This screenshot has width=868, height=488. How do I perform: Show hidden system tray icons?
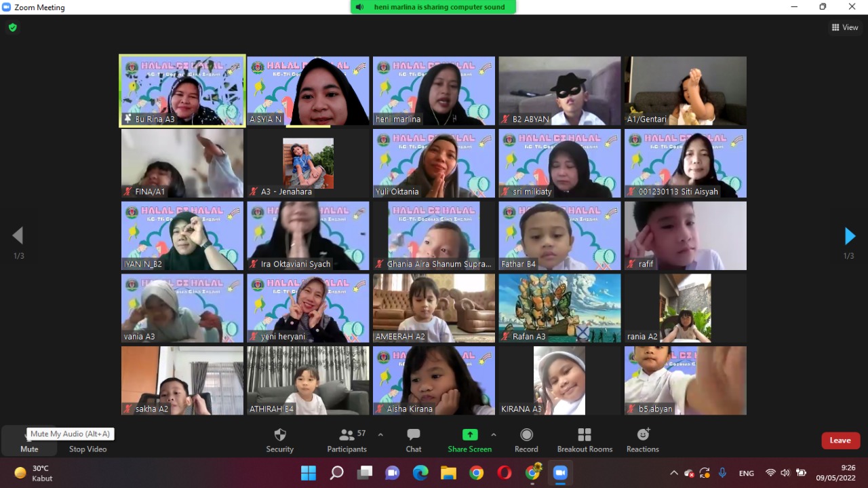pyautogui.click(x=673, y=473)
